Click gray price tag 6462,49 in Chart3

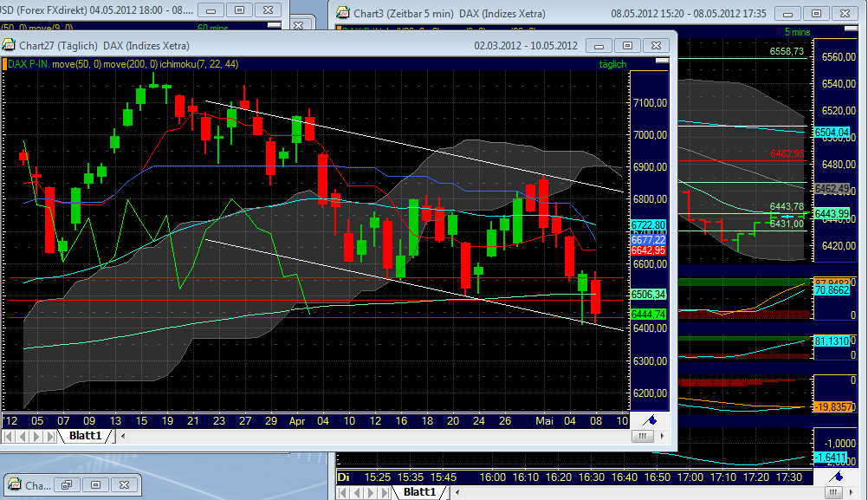pyautogui.click(x=832, y=189)
